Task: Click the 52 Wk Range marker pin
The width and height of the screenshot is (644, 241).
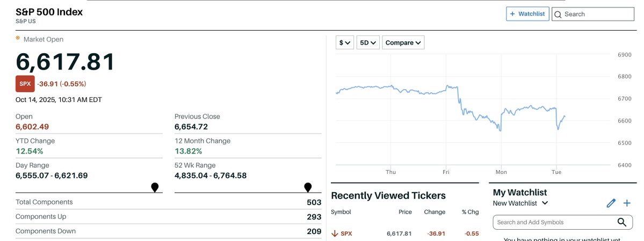Action: [x=308, y=188]
